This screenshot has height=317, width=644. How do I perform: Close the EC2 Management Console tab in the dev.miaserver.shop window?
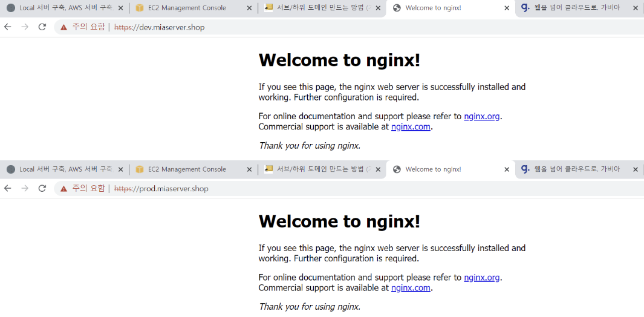249,8
